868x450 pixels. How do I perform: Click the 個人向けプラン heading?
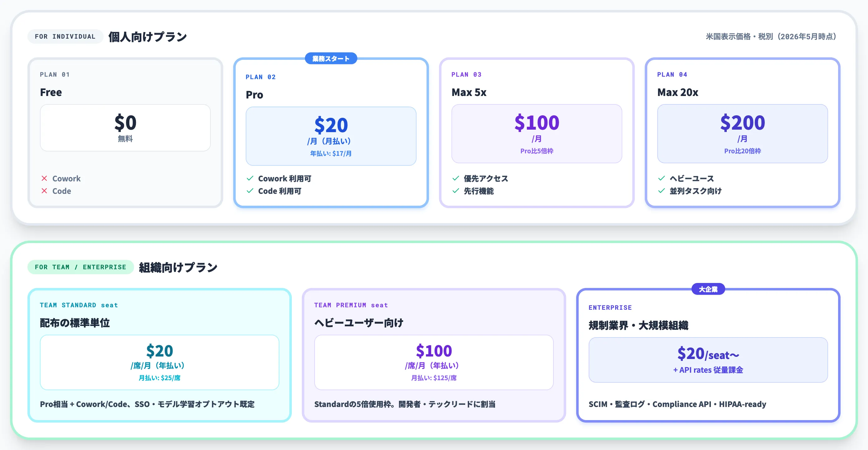point(147,37)
